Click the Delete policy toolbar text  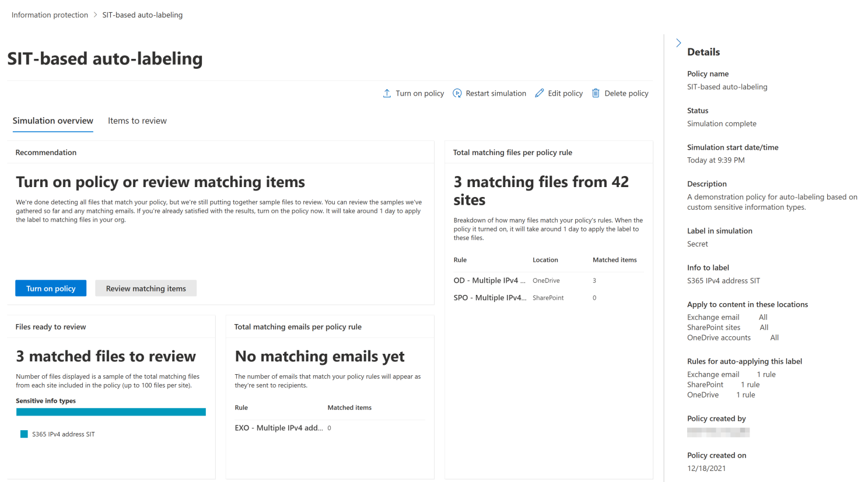626,93
